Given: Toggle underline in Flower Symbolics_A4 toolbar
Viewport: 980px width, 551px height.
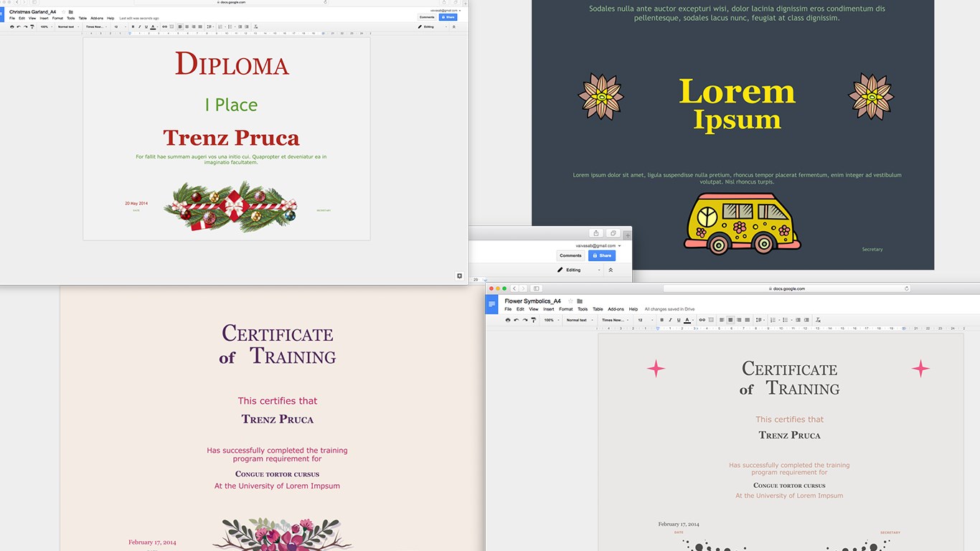Looking at the screenshot, I should click(x=679, y=320).
